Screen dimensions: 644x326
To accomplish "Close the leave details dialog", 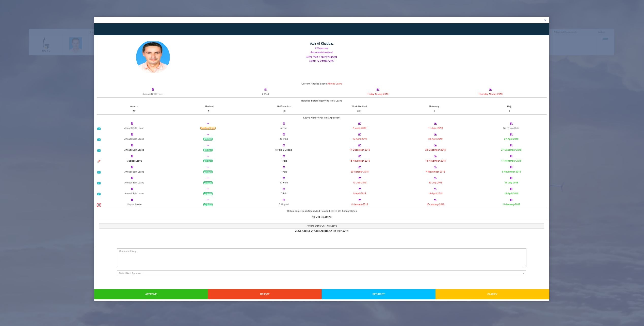I will tap(545, 20).
